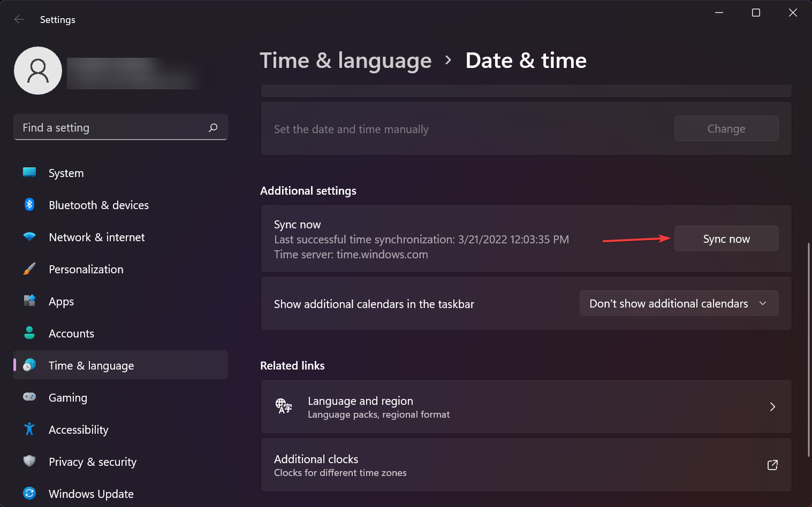Open the Apps settings icon
Screen dimensions: 812x507
click(29, 301)
